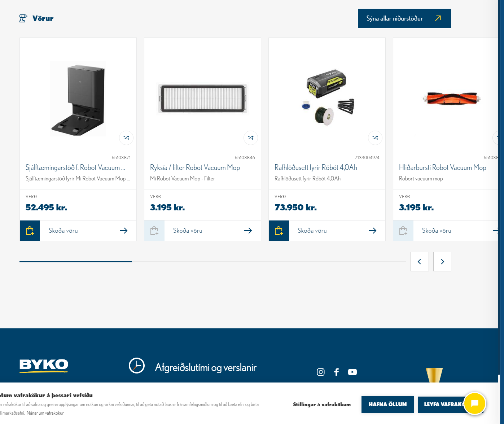This screenshot has width=504, height=424.
Task: Open BYKO Instagram page
Action: pos(321,372)
